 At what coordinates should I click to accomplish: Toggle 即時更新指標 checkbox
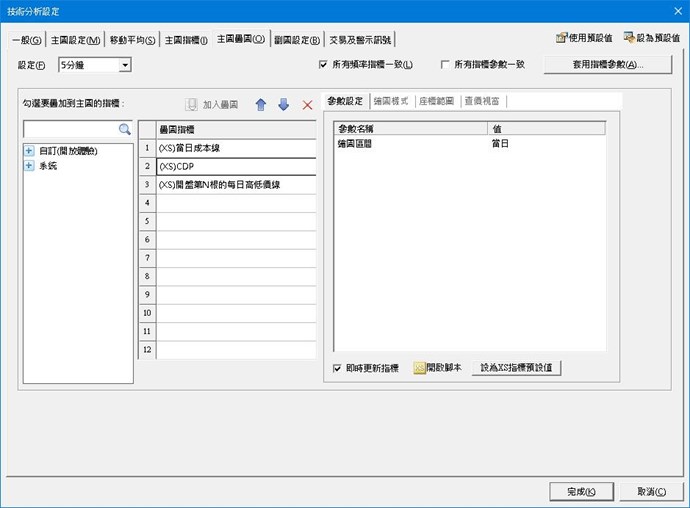tap(337, 368)
